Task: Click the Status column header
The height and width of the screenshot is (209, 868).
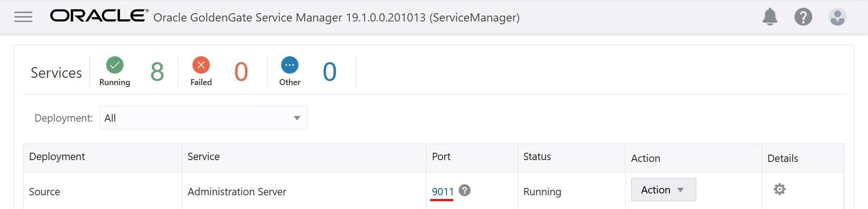Action: pyautogui.click(x=537, y=157)
